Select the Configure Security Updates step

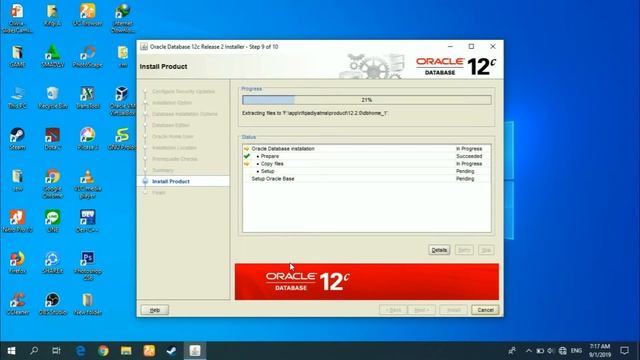coord(183,91)
